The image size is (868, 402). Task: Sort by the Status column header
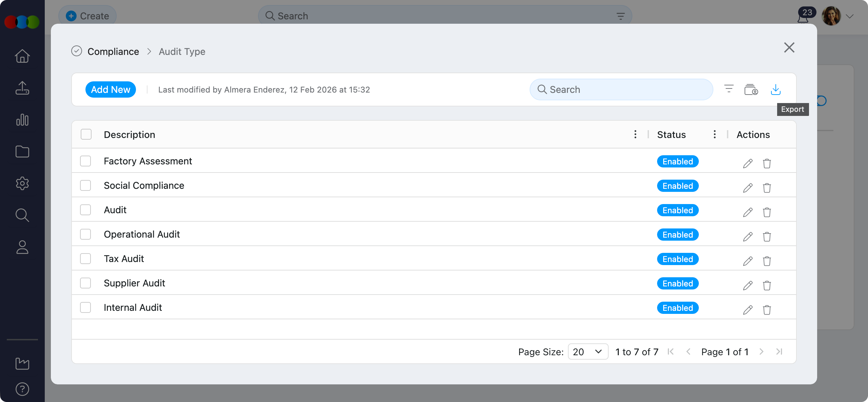pyautogui.click(x=671, y=135)
